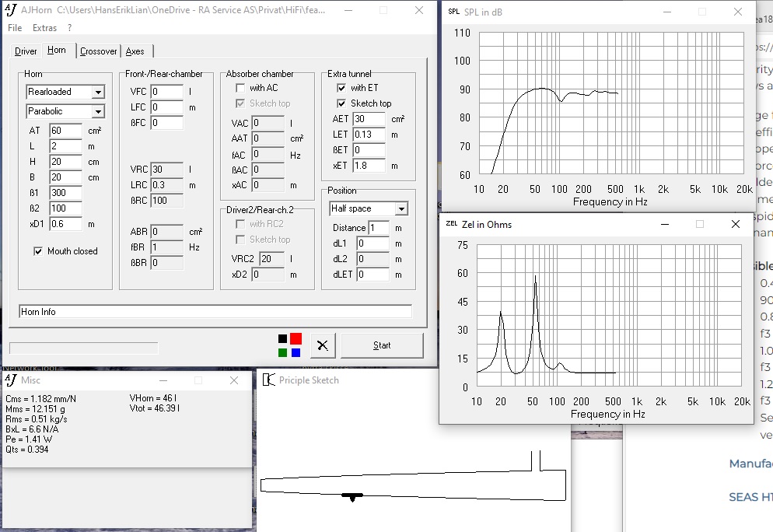The height and width of the screenshot is (532, 773).
Task: Select the black color swatch
Action: click(282, 339)
